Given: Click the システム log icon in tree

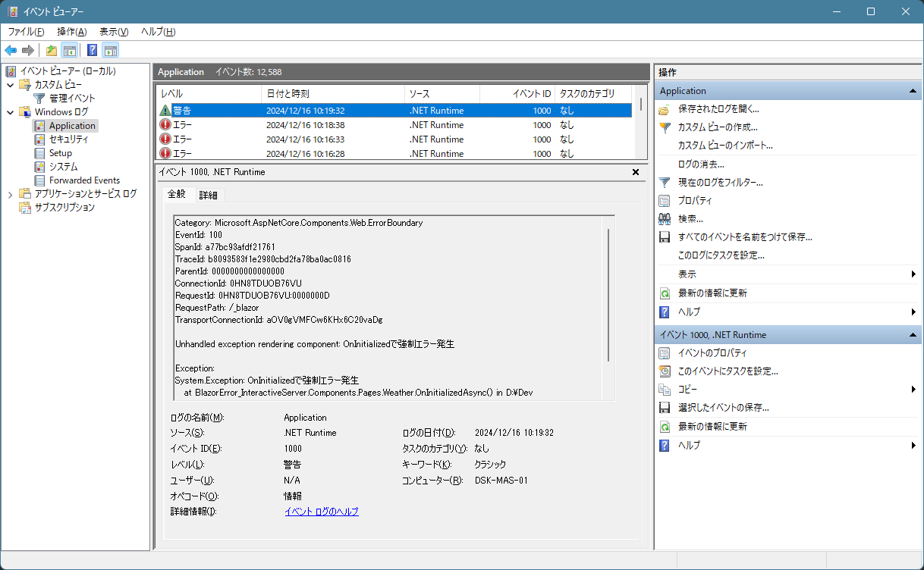Looking at the screenshot, I should (x=39, y=167).
